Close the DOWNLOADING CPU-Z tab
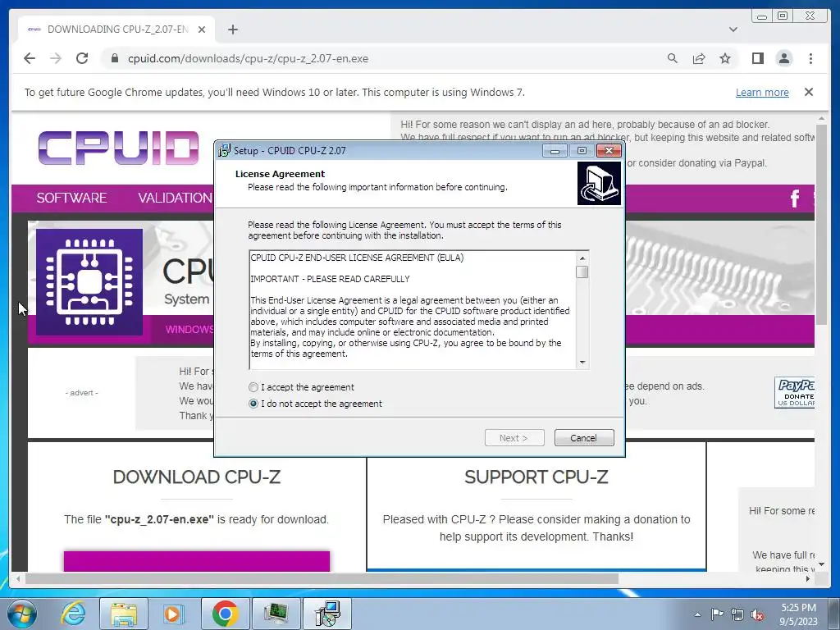Viewport: 840px width, 630px height. (202, 30)
